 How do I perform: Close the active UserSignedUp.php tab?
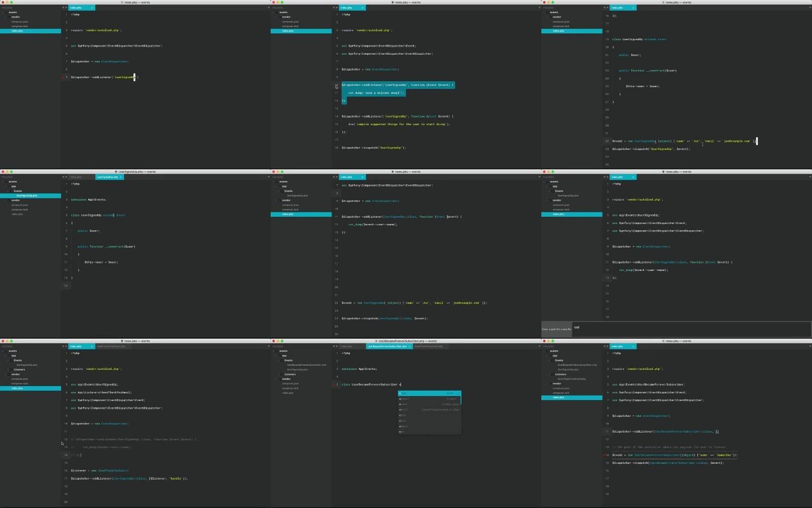click(121, 177)
